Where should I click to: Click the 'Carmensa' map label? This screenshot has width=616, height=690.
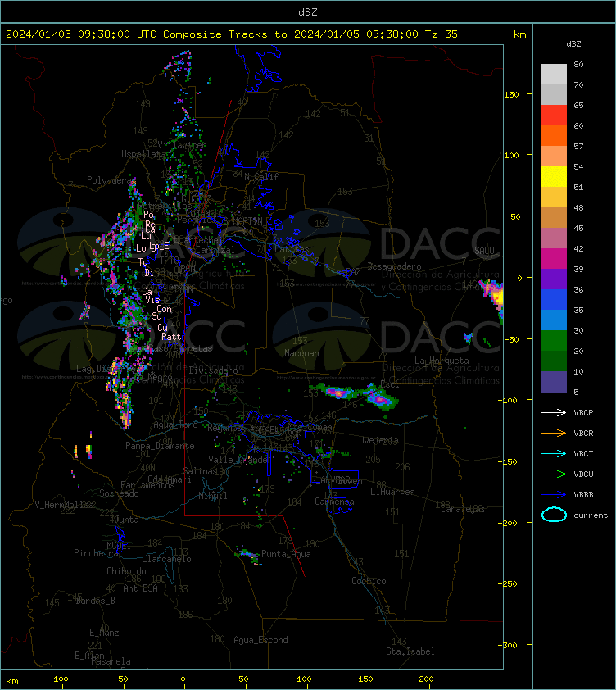(x=334, y=502)
